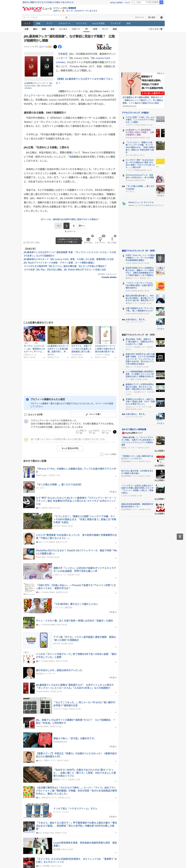Open the サトシ・ナカモト像 article link
This screenshot has height=868, width=186.
(75, 621)
